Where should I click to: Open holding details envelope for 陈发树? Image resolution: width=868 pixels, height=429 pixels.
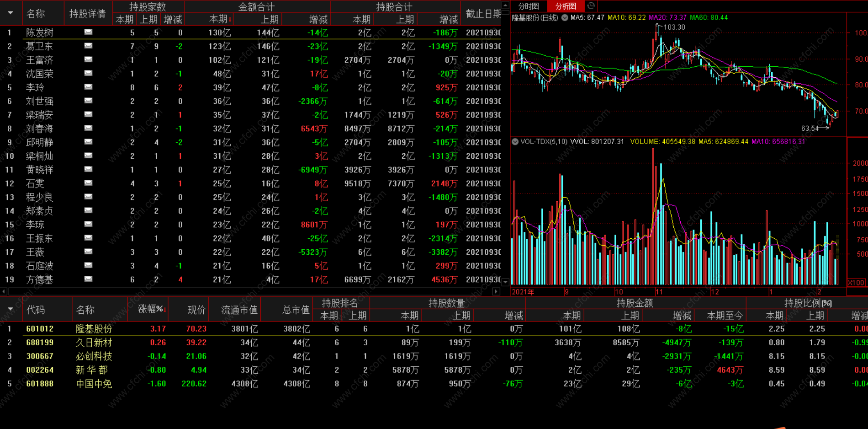pyautogui.click(x=88, y=32)
